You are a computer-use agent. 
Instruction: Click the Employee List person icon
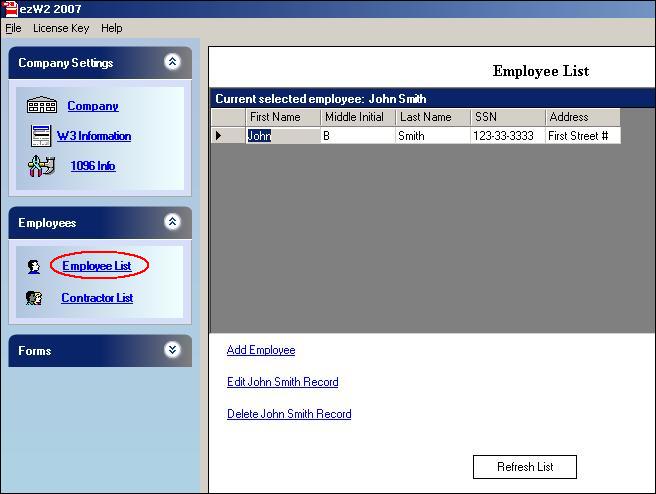pyautogui.click(x=35, y=267)
